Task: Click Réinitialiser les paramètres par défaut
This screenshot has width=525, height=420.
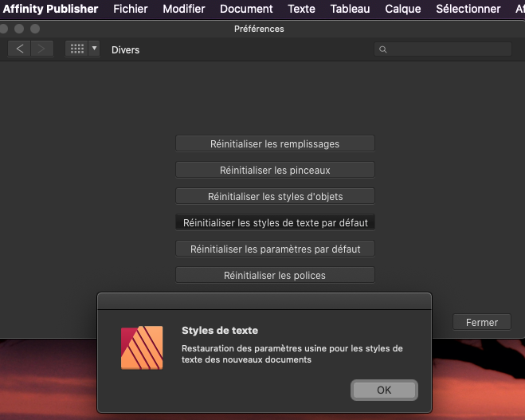Action: click(x=275, y=249)
